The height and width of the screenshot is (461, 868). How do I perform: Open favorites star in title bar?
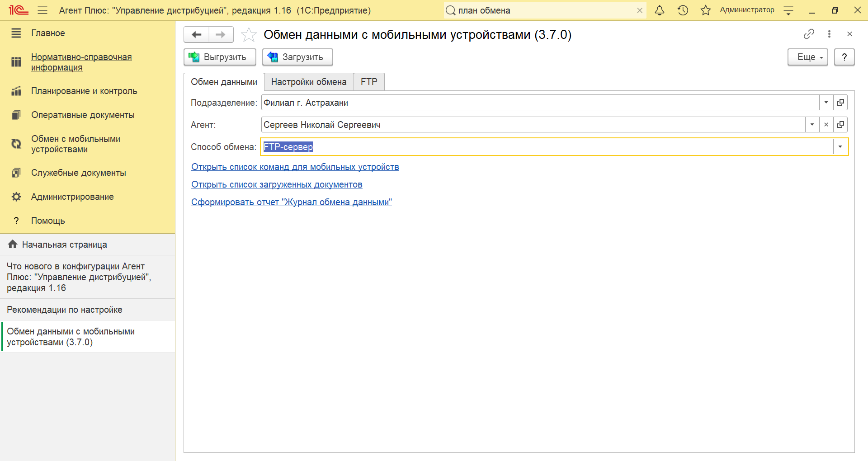coord(705,10)
